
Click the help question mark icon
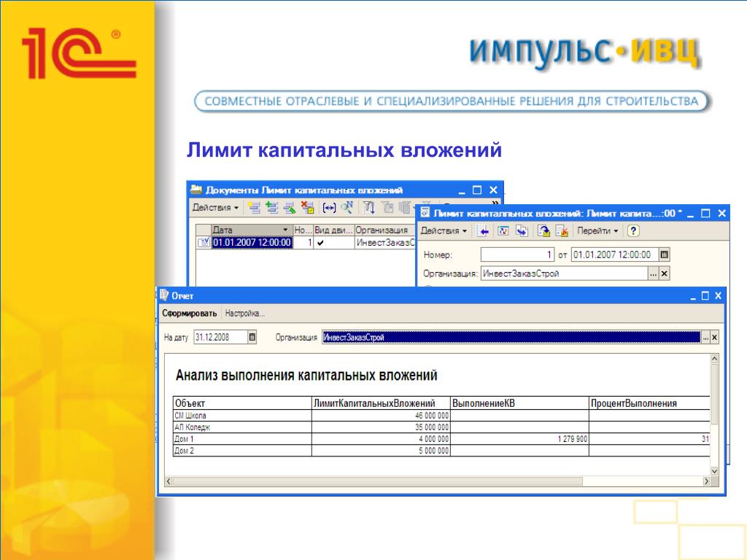coord(633,231)
